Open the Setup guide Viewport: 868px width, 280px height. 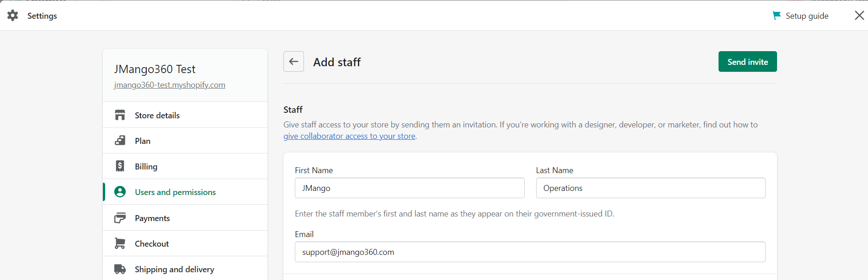(x=807, y=16)
